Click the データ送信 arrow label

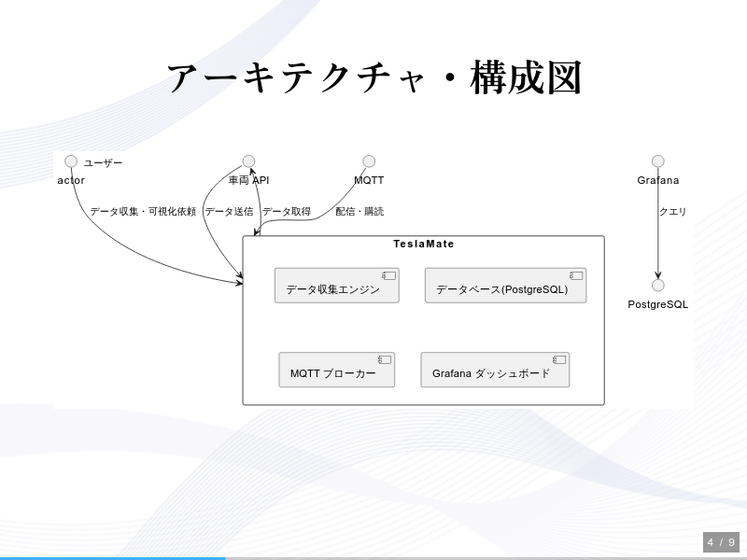click(x=229, y=212)
